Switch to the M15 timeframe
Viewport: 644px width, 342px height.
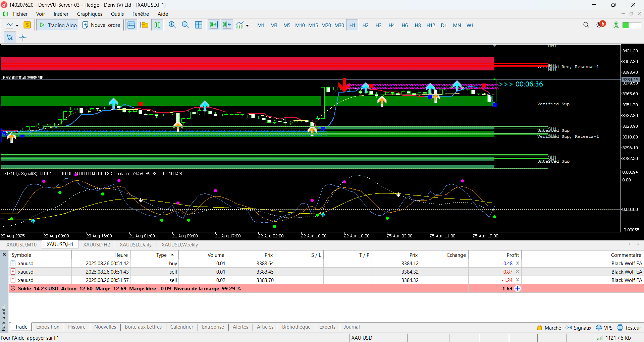coord(313,25)
